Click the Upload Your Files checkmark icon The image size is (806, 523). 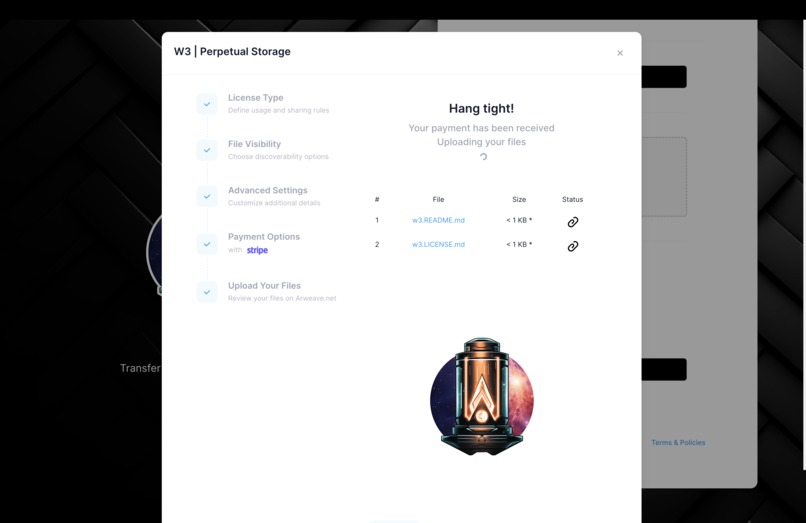[207, 292]
